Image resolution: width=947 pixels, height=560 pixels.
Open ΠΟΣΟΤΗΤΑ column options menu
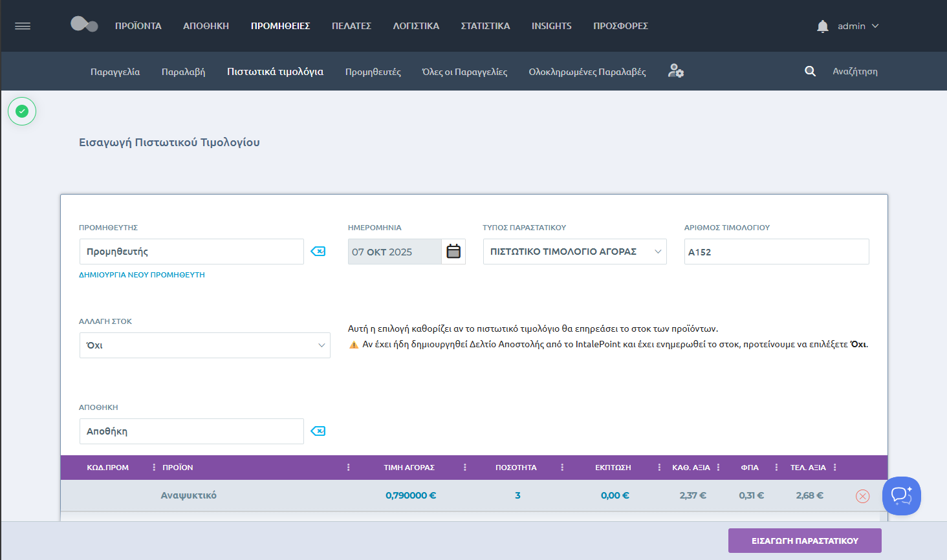562,467
